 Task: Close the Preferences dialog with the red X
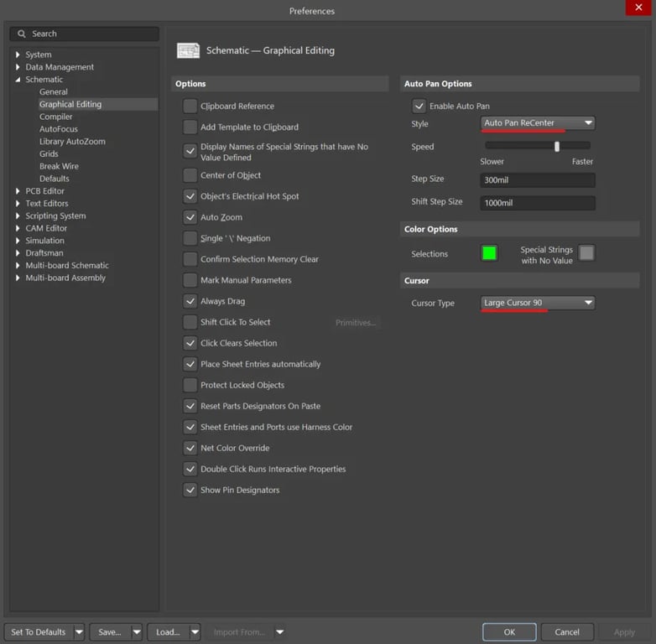point(638,7)
